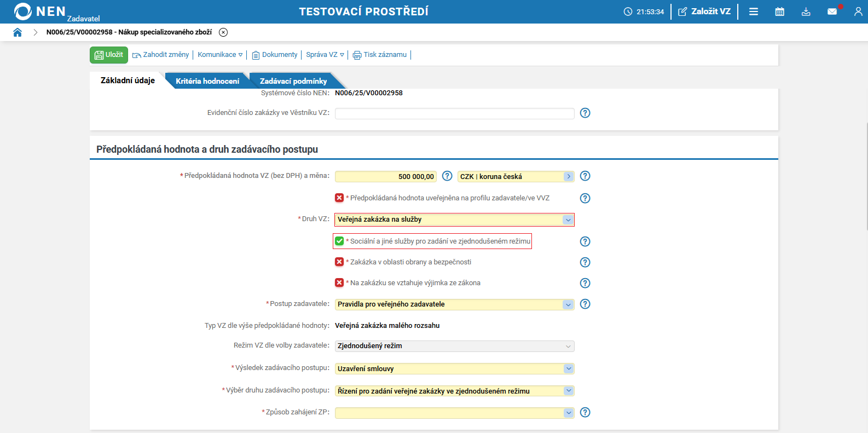Toggle Předpokládaná hodnota uveřejněna na profilu checkbox
Viewport: 868px width, 433px height.
point(339,198)
